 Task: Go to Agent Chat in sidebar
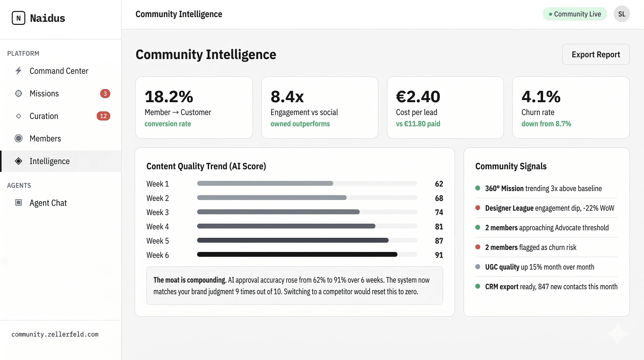(x=48, y=202)
